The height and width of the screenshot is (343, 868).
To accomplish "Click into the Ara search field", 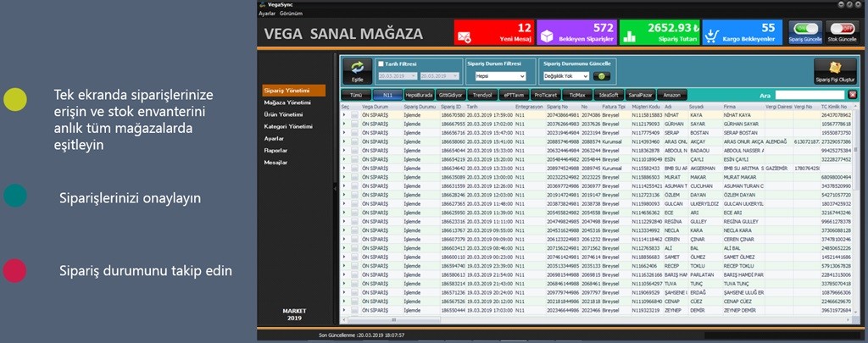I will point(811,95).
